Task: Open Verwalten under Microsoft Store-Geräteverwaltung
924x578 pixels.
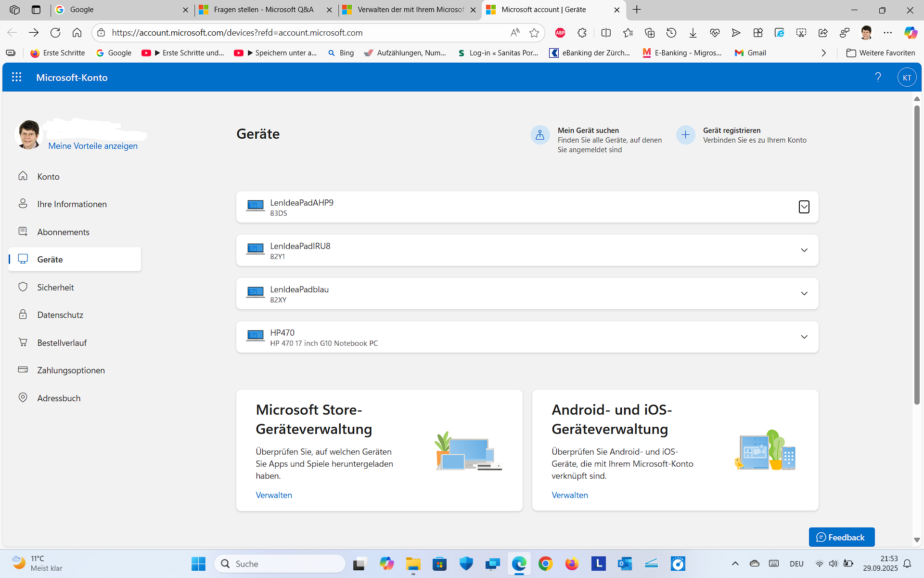Action: (x=273, y=495)
